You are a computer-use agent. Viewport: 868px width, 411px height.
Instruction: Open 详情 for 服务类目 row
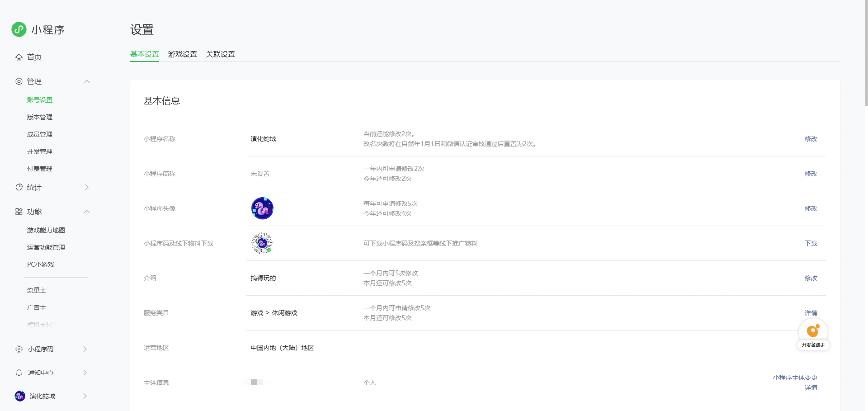tap(811, 313)
